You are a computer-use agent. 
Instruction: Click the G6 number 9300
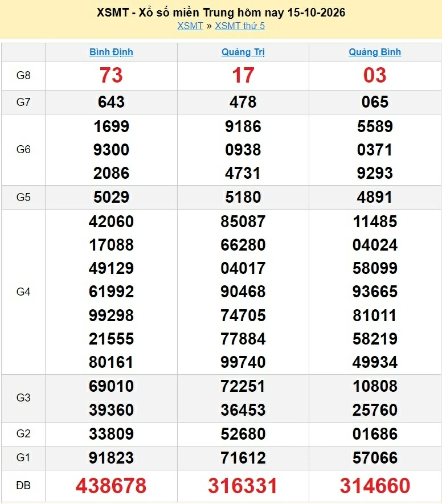(111, 150)
